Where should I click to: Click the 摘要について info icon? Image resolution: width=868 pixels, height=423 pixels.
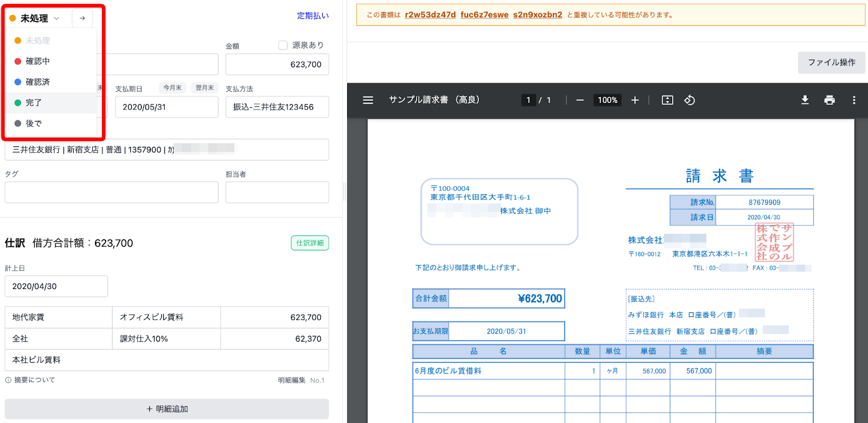pos(8,380)
